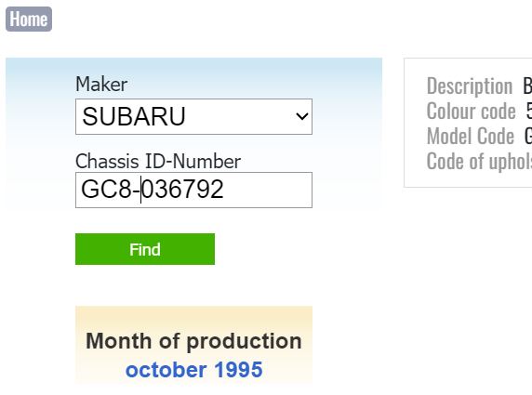Click the chevron arrow in the Maker select

[301, 116]
